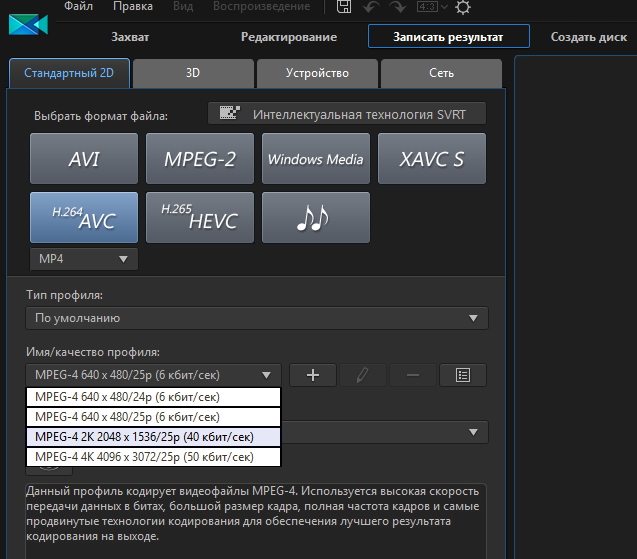Select XAVC S file format
Viewport: 637px width, 559px height.
pyautogui.click(x=432, y=159)
